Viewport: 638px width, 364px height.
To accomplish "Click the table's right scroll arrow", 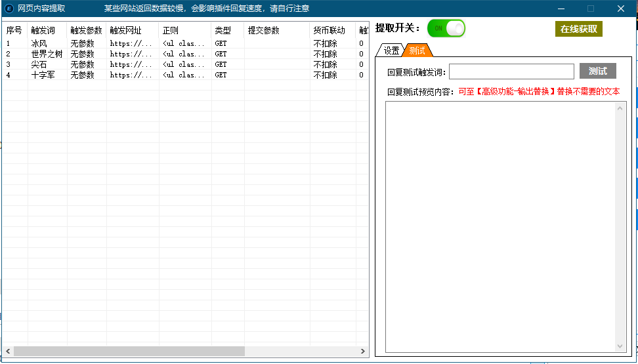I will click(x=363, y=351).
